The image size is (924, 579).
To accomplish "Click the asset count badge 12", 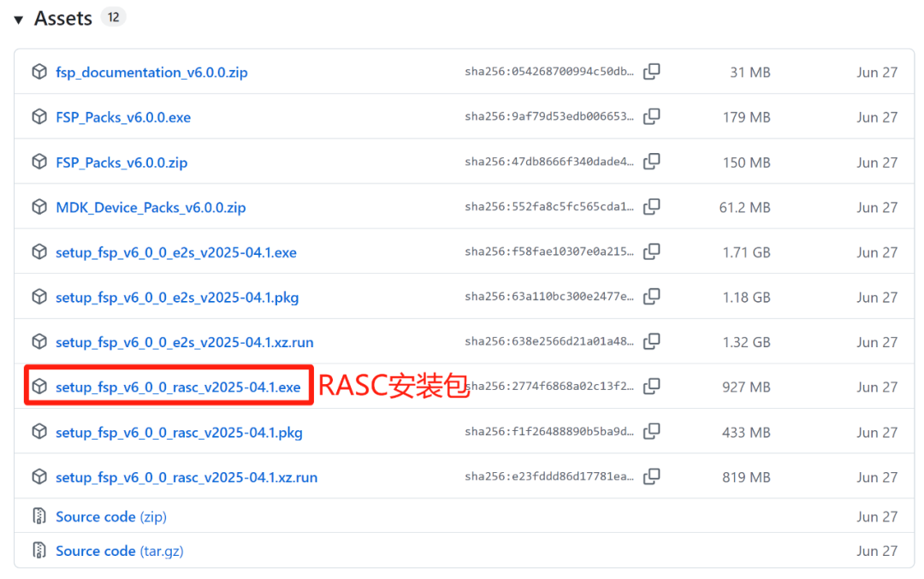I will 113,17.
